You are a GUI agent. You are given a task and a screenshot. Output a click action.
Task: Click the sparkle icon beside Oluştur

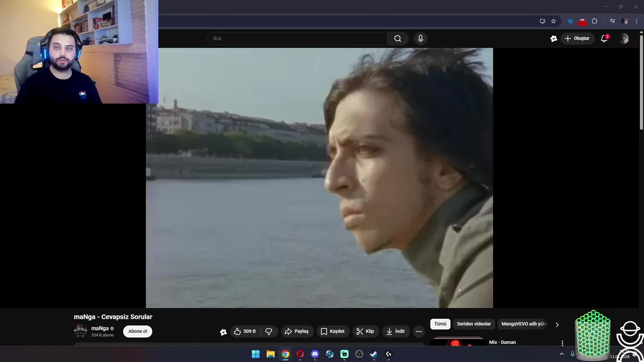[554, 38]
